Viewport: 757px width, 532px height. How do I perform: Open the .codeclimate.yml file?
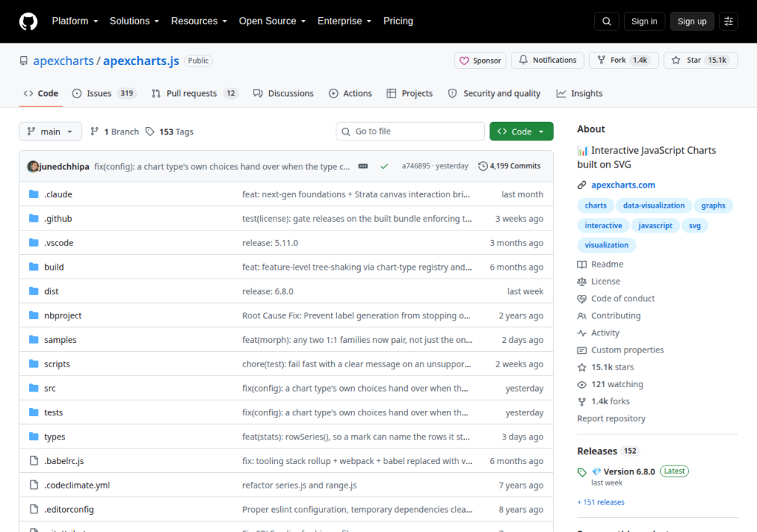(x=77, y=485)
